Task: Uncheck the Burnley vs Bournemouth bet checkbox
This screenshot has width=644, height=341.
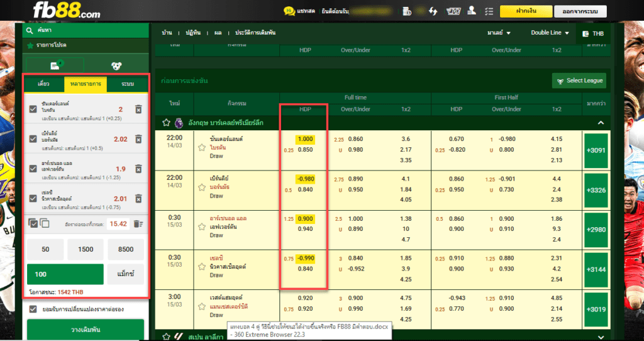Action: click(33, 139)
